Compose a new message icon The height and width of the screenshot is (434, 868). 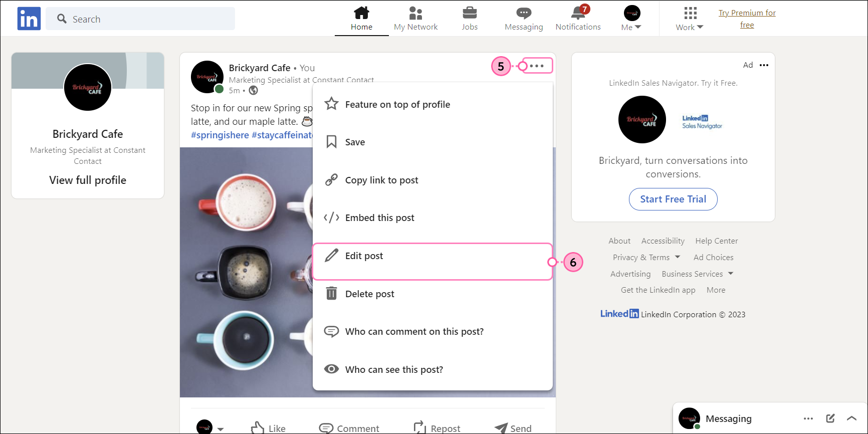pos(830,418)
